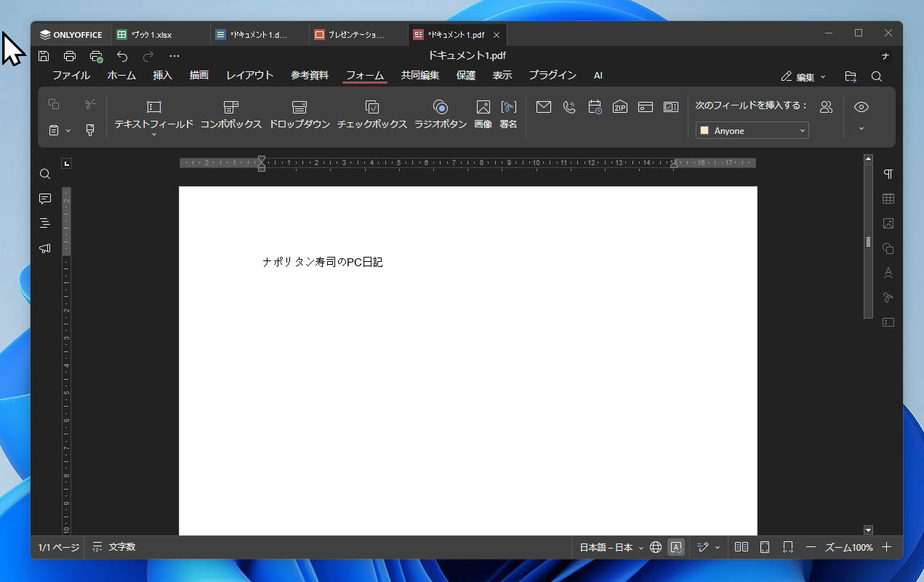Insert a checkbox form field
The height and width of the screenshot is (582, 924).
[x=372, y=114]
